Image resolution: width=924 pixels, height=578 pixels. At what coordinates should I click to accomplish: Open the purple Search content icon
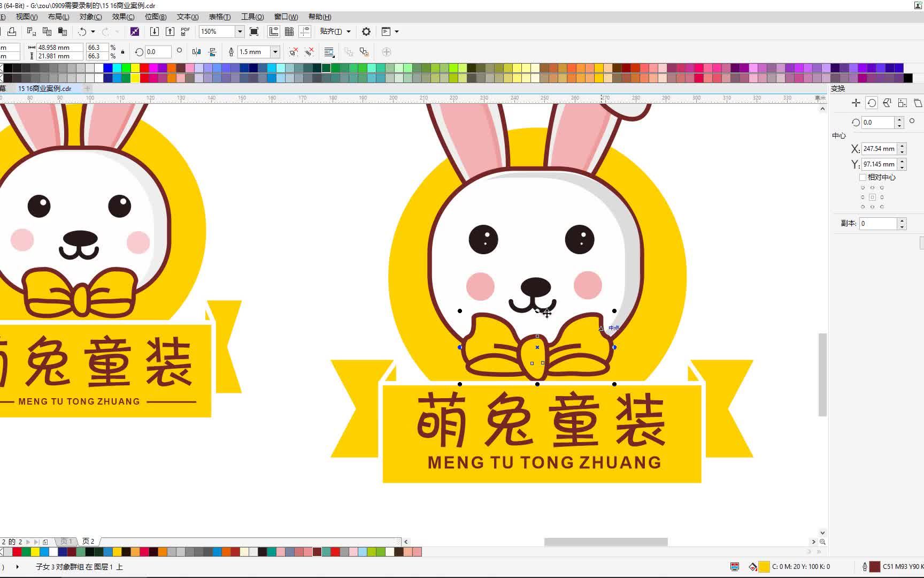coord(135,32)
